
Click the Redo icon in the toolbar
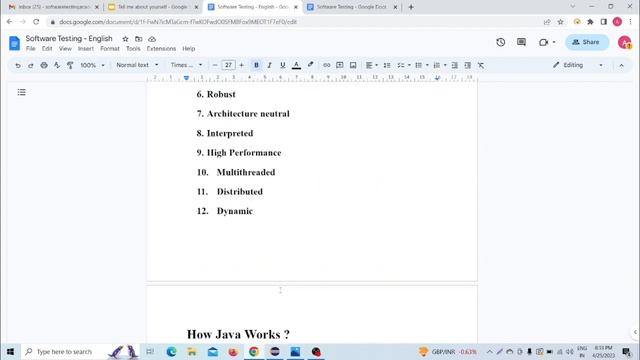pyautogui.click(x=31, y=65)
